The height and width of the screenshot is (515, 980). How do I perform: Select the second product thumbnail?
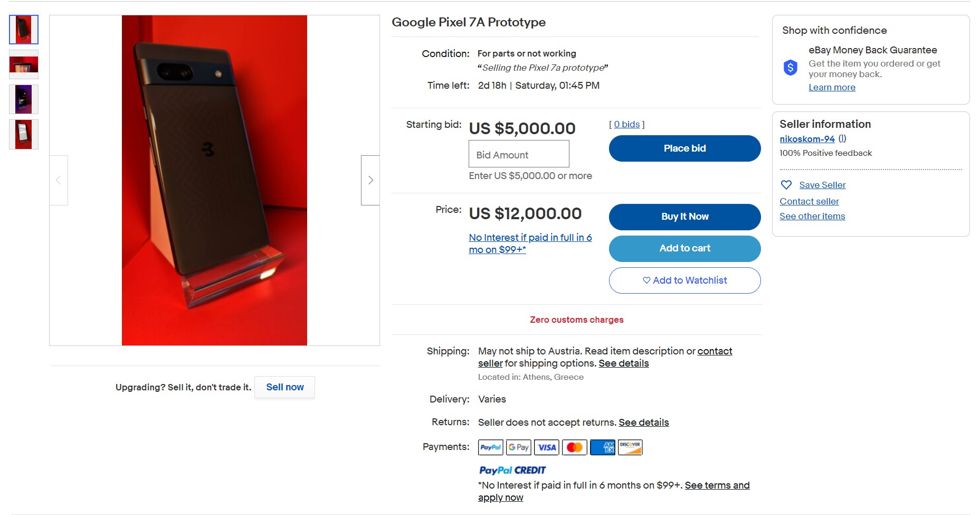[x=24, y=64]
